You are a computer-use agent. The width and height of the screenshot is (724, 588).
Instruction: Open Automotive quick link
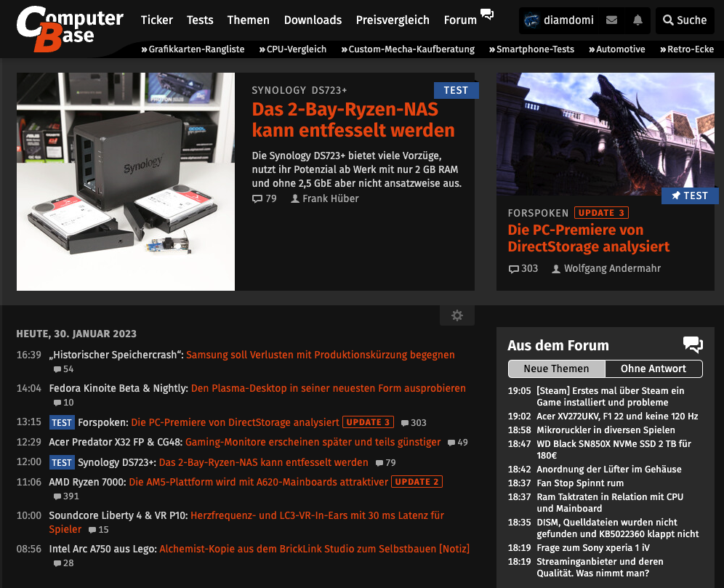coord(617,49)
